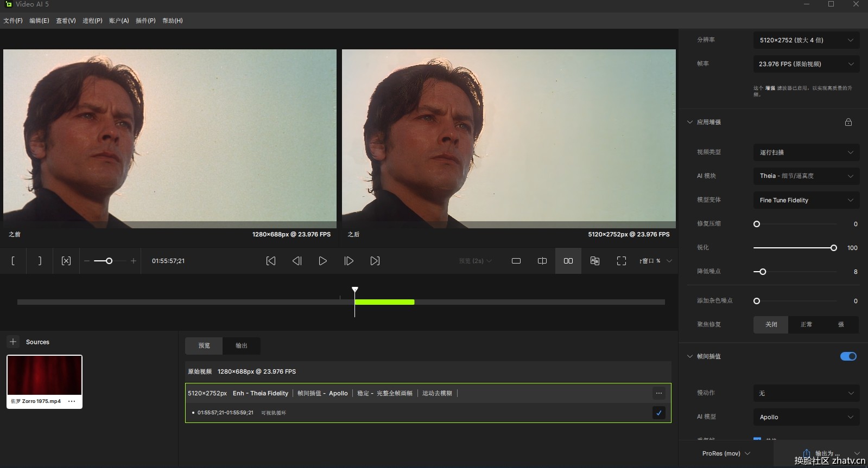Click the green preview range on timeline
This screenshot has height=468, width=868.
click(x=385, y=302)
